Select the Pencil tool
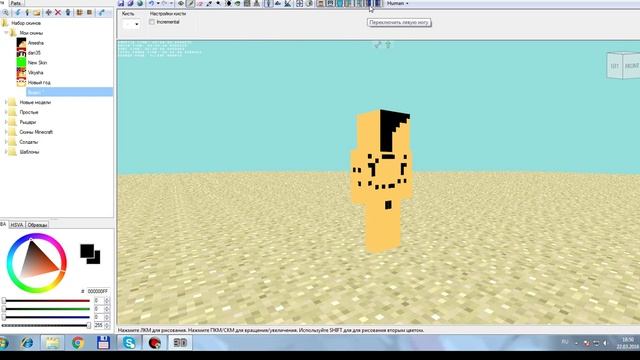Image resolution: width=640 pixels, height=360 pixels. coord(191,3)
